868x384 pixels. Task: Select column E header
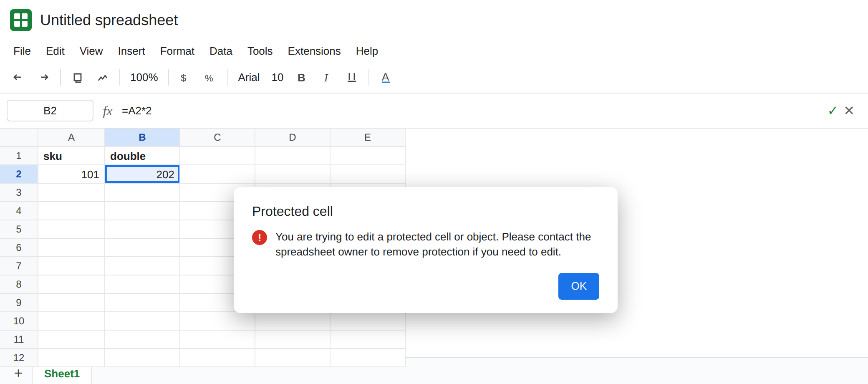coord(368,137)
